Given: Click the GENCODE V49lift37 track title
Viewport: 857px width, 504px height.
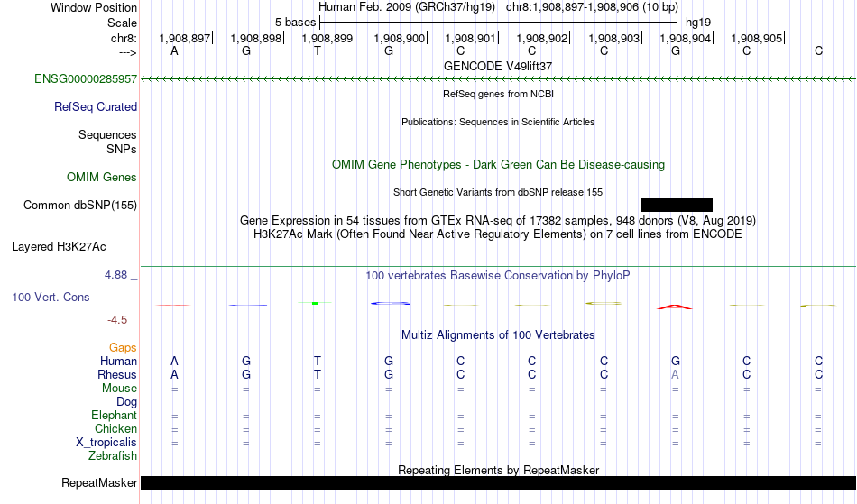Looking at the screenshot, I should point(498,66).
